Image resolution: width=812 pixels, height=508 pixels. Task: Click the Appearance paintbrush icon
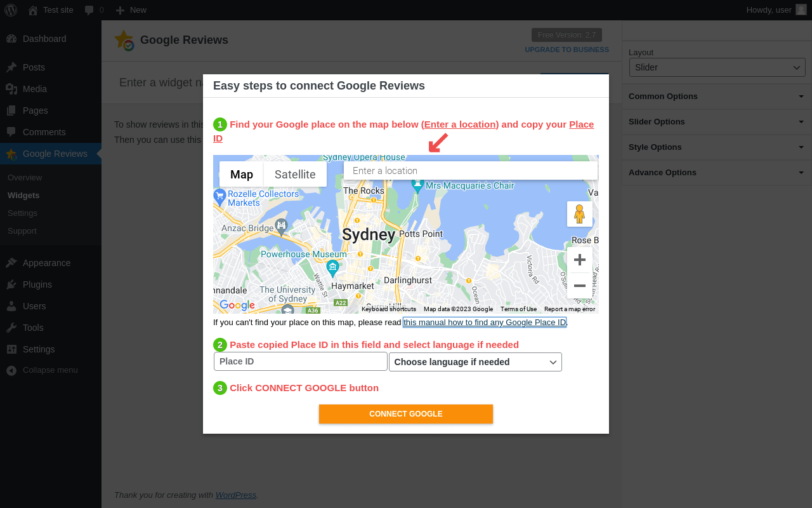pos(11,263)
